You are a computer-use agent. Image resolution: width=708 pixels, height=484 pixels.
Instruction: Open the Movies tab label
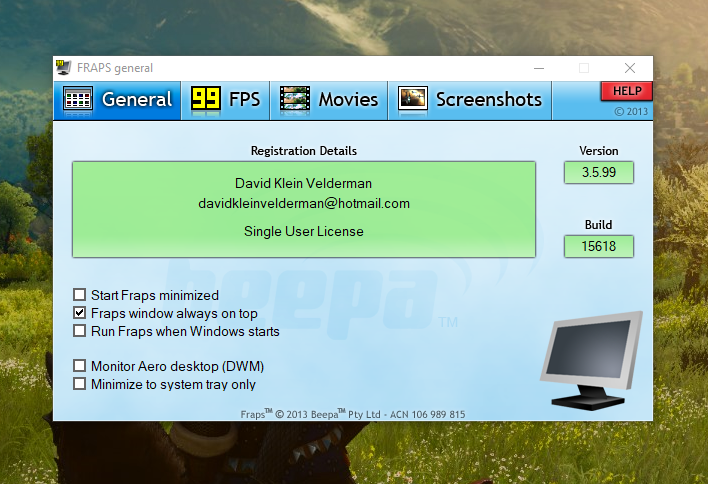(x=348, y=99)
